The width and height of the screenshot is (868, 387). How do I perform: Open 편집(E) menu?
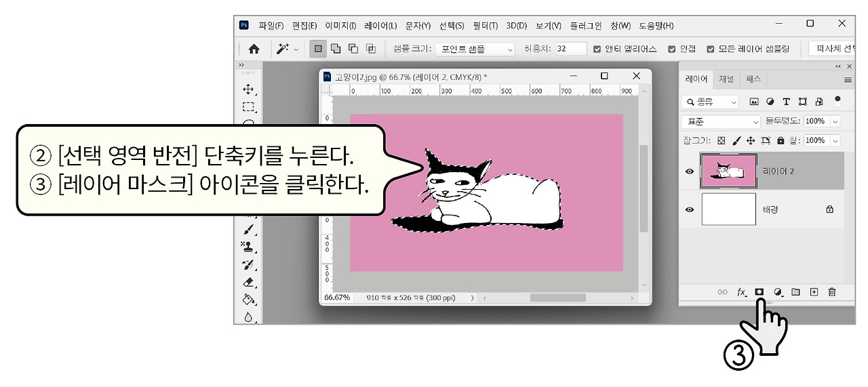pyautogui.click(x=304, y=26)
